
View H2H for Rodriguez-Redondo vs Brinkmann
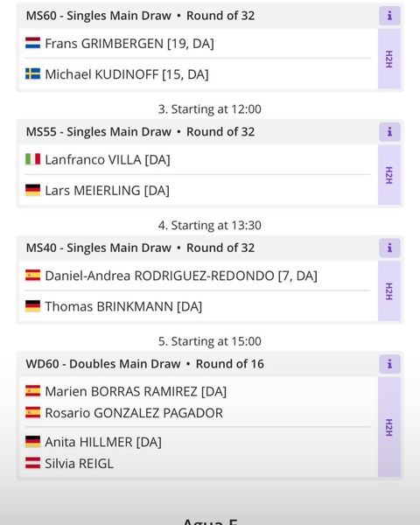[x=389, y=291]
